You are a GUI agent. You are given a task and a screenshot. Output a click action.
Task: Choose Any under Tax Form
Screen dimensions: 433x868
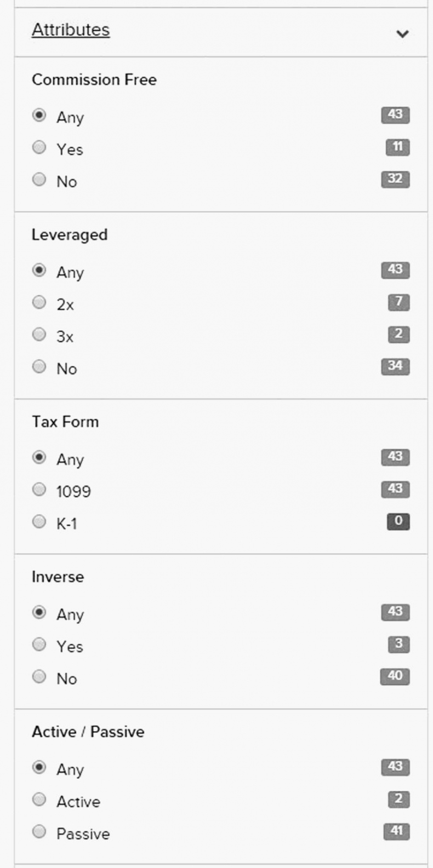pos(39,457)
